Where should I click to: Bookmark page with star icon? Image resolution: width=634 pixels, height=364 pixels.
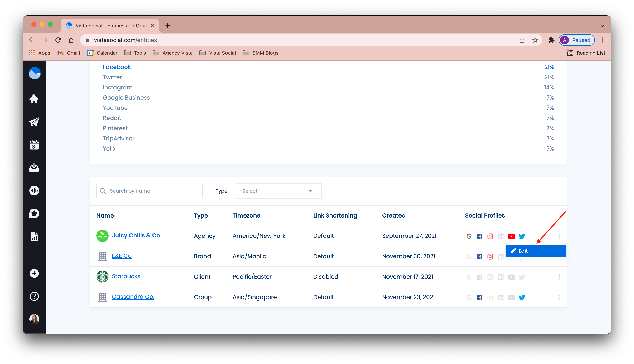click(535, 40)
